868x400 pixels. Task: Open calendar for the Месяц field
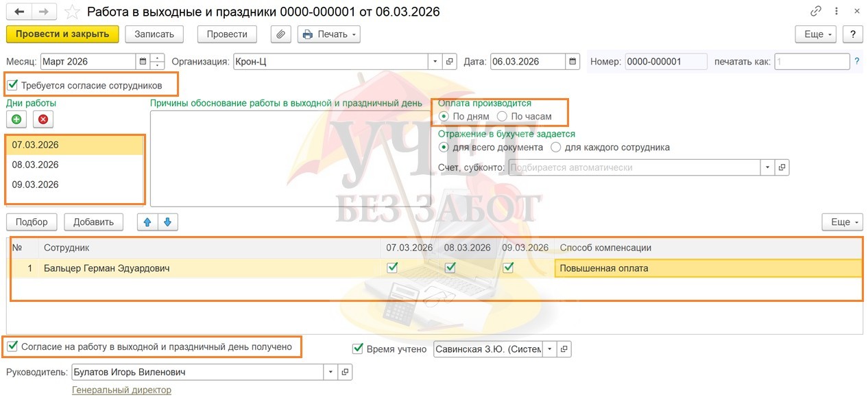143,62
